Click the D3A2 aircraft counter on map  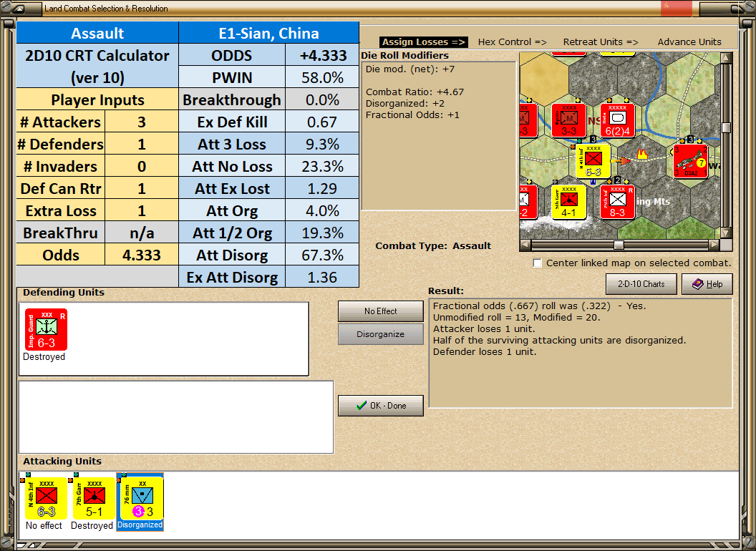click(x=691, y=161)
